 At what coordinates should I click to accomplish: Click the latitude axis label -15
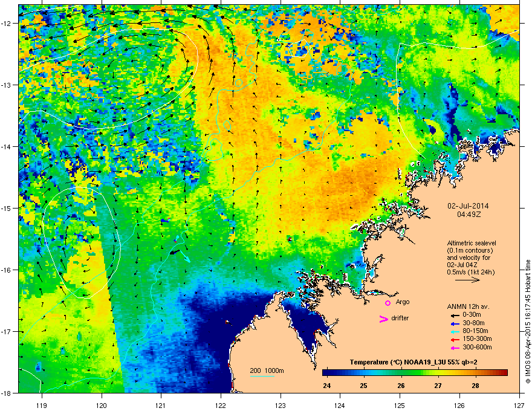(x=6, y=208)
